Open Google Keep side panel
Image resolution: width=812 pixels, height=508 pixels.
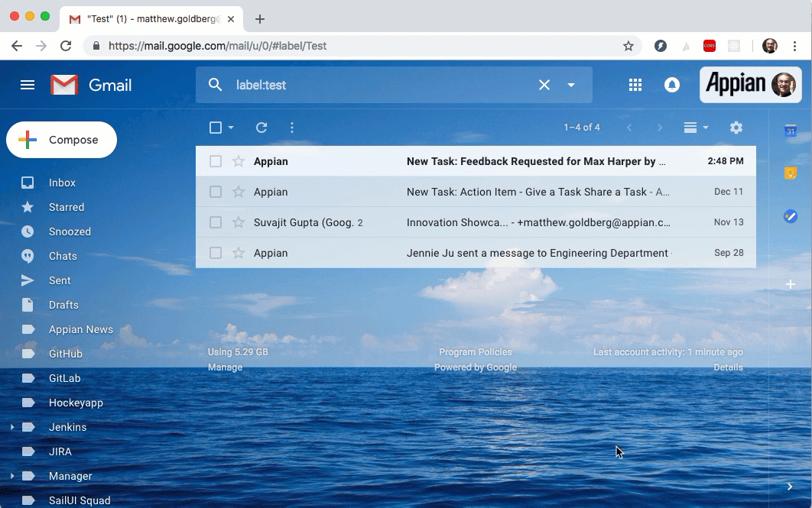pos(790,173)
